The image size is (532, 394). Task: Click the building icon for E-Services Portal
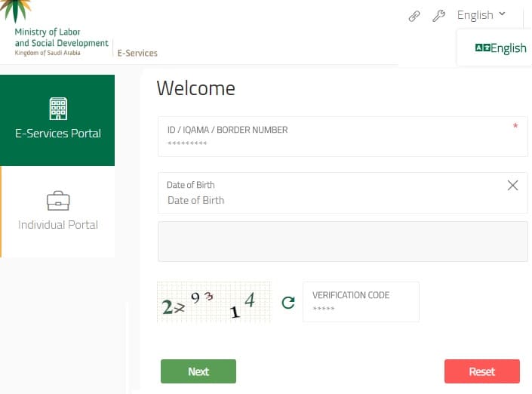pyautogui.click(x=58, y=108)
